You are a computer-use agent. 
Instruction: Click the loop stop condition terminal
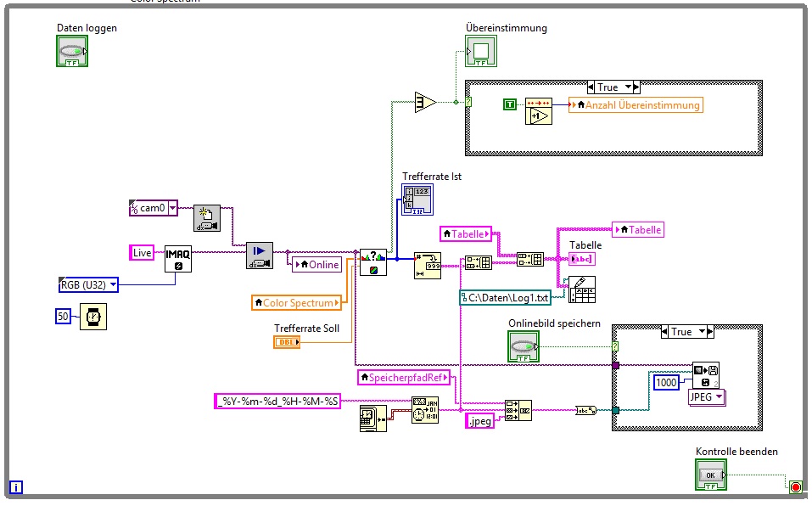(x=796, y=487)
